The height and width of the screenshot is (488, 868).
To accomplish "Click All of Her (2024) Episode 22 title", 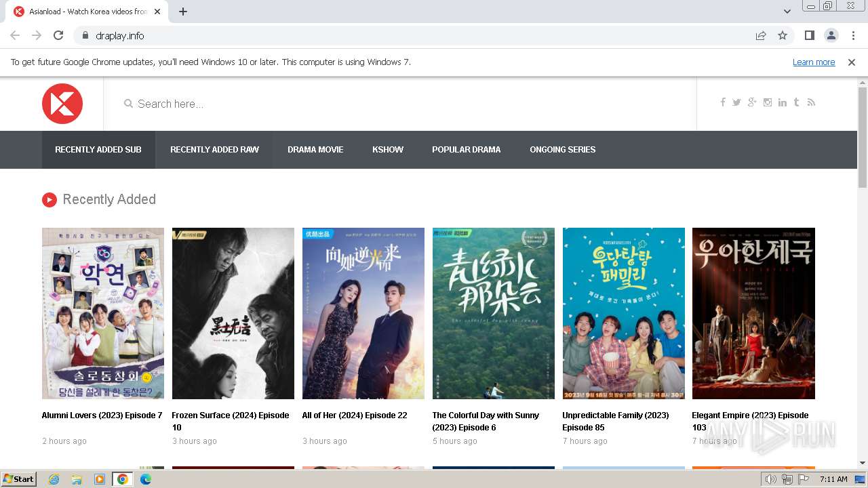I will point(355,415).
